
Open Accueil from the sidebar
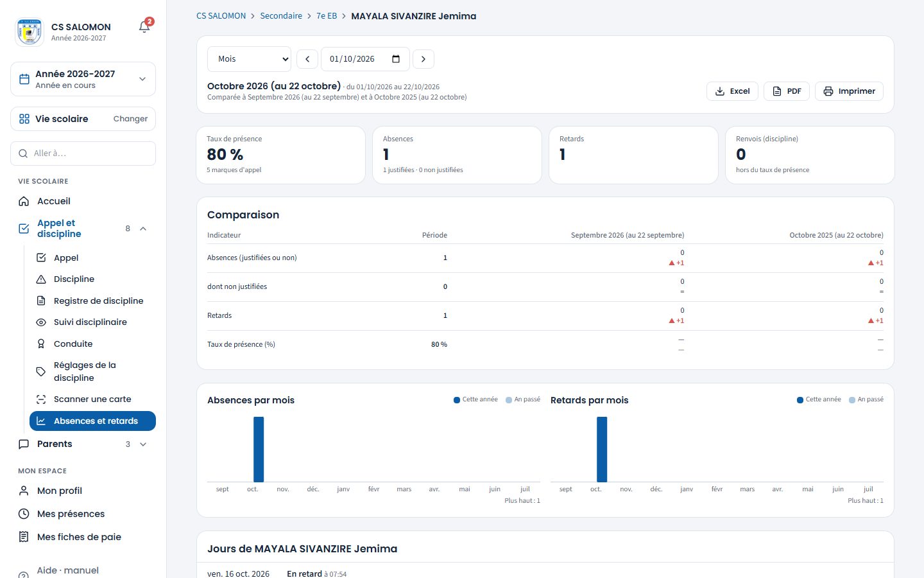click(x=83, y=201)
